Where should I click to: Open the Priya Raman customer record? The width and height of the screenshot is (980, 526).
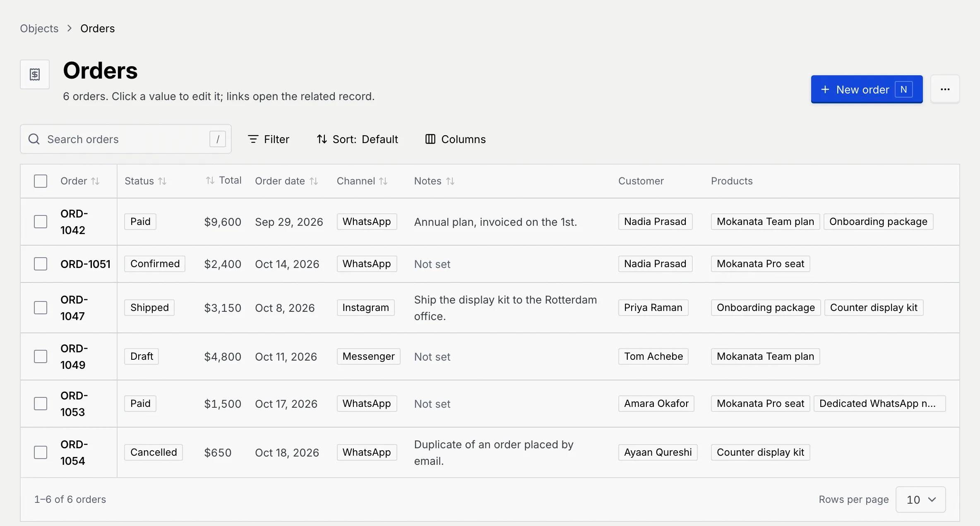pyautogui.click(x=653, y=308)
